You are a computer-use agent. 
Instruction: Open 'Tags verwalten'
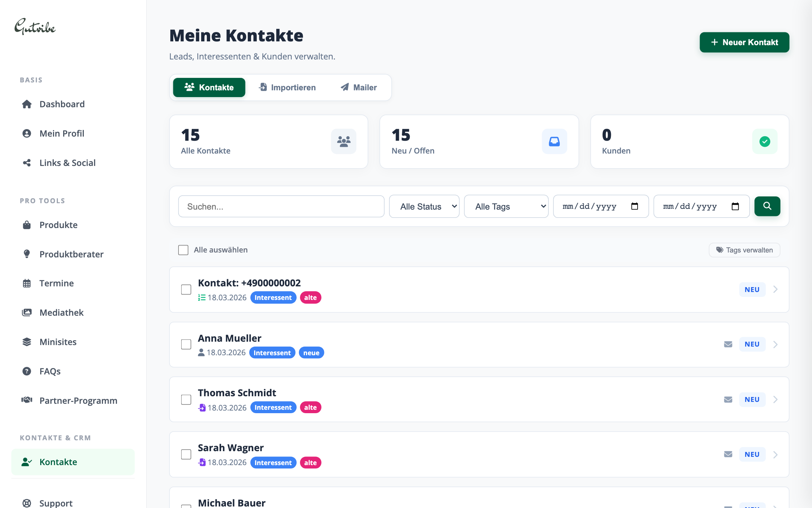744,249
